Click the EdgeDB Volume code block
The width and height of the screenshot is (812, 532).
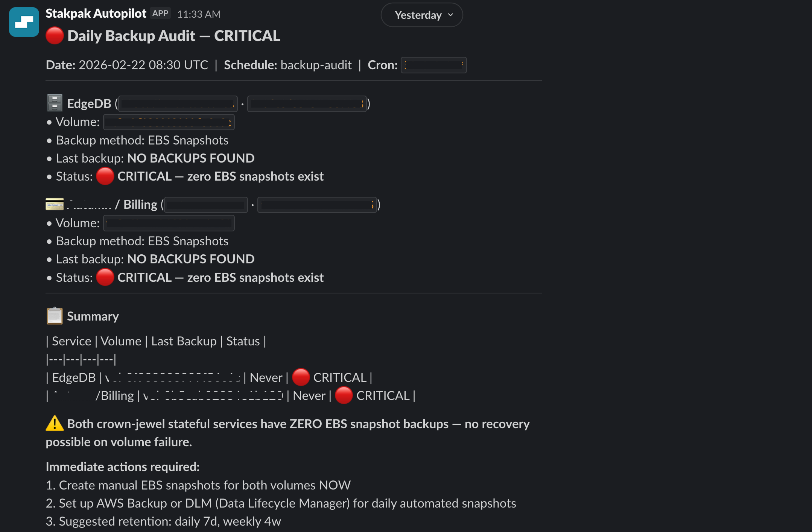click(169, 122)
